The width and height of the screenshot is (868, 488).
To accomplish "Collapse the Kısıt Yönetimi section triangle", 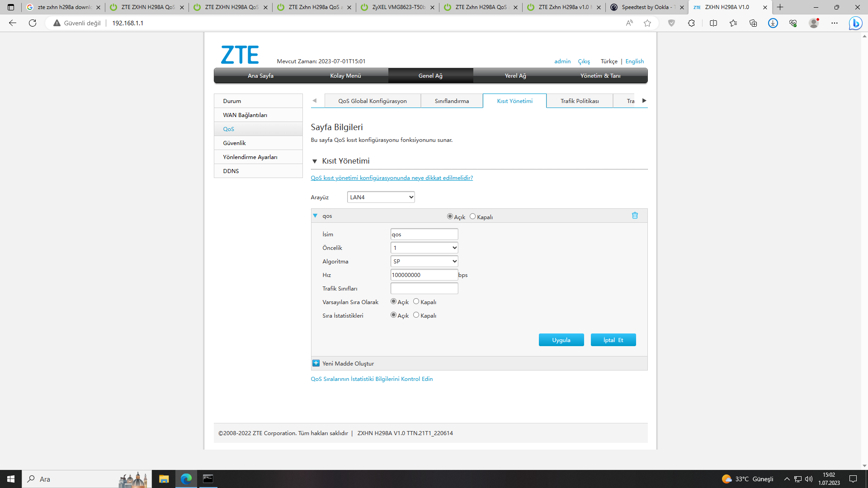I will click(315, 161).
